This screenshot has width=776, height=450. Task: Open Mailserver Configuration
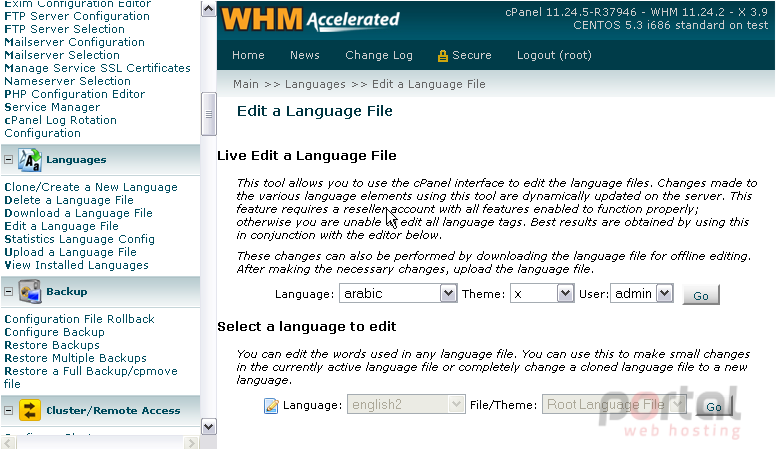[74, 42]
